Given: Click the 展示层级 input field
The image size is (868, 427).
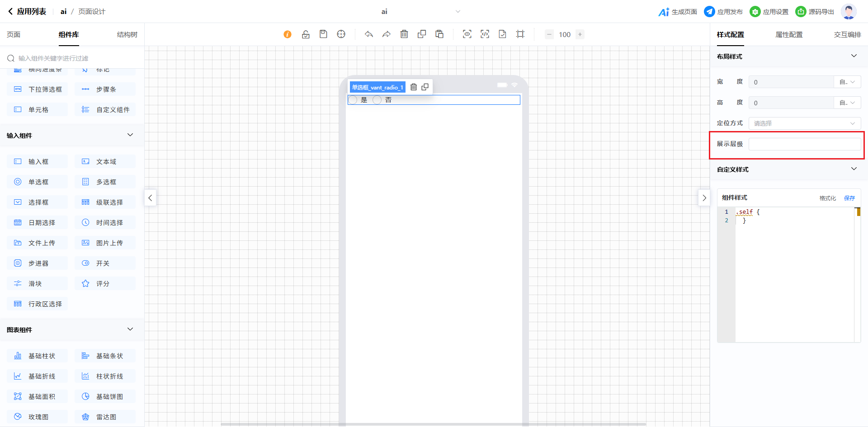Looking at the screenshot, I should [804, 144].
